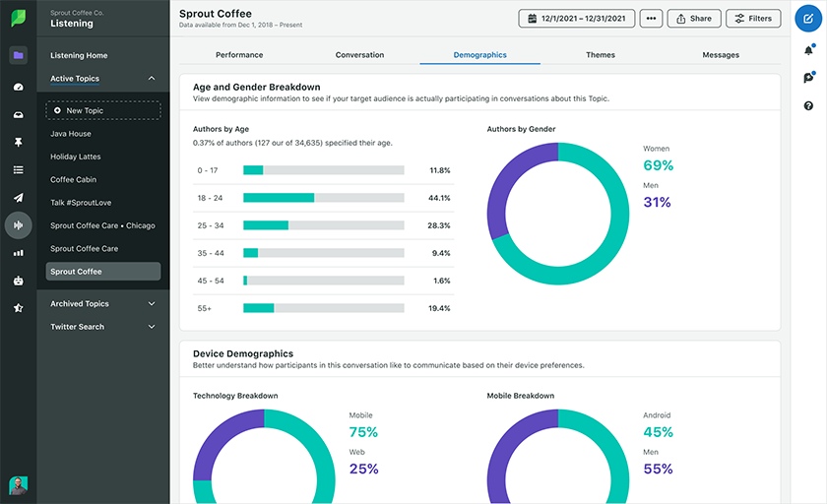Click the Web 25% value
This screenshot has height=504, width=827.
[x=364, y=469]
